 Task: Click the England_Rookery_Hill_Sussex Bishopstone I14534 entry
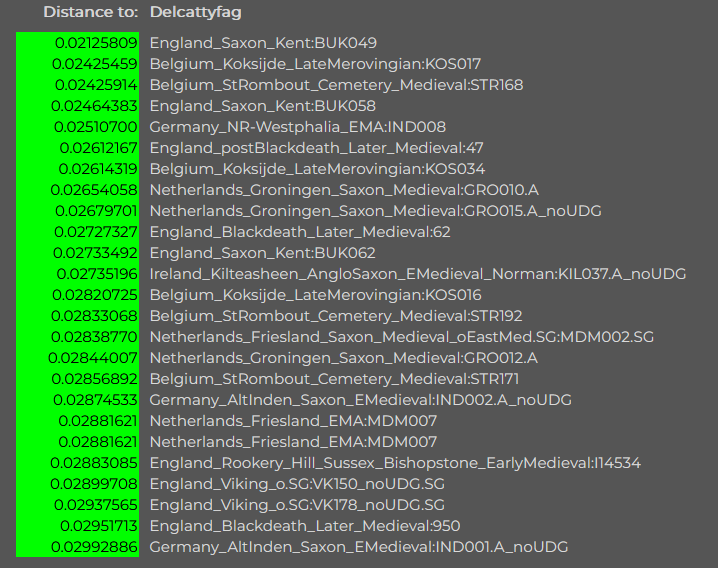click(395, 463)
